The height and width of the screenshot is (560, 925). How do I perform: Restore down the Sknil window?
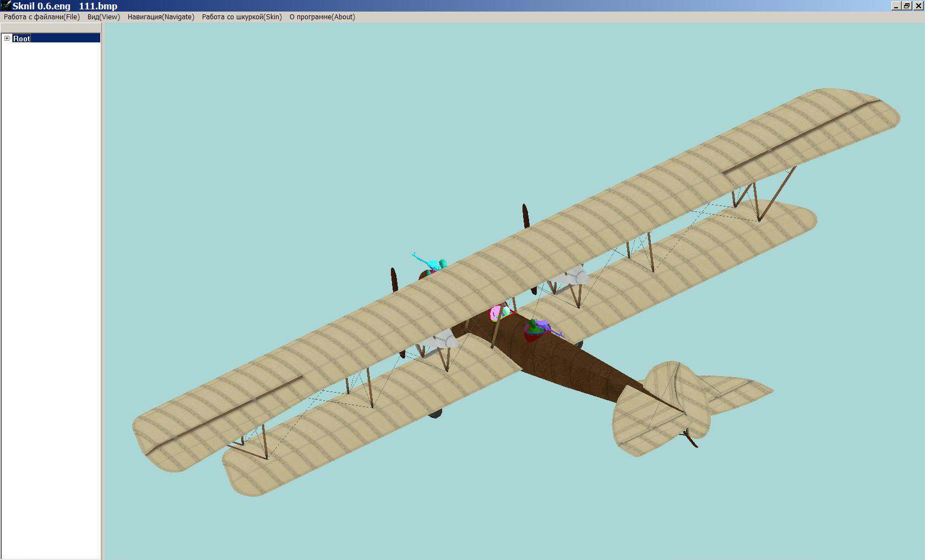click(906, 6)
